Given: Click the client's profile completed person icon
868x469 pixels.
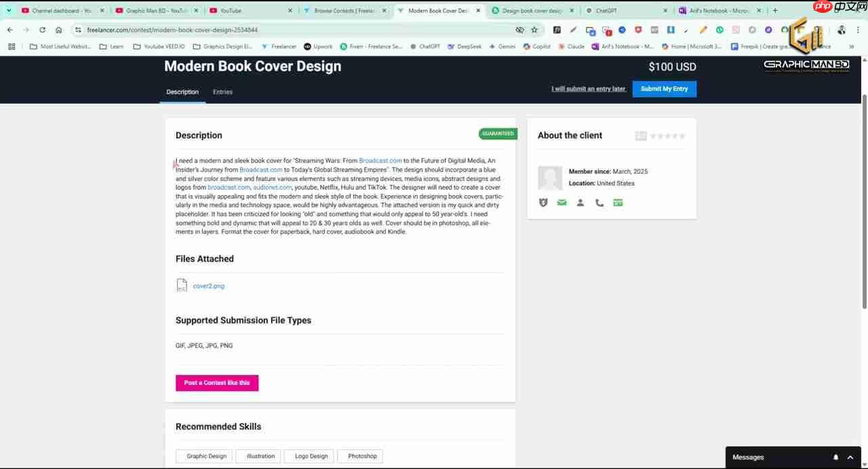Looking at the screenshot, I should 580,203.
